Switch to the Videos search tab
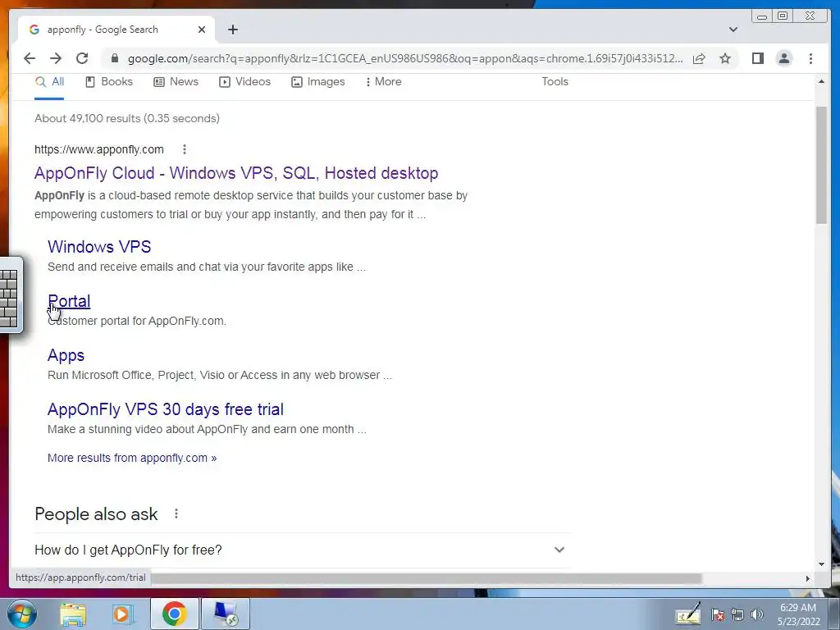Screen dimensions: 840x630 [x=244, y=82]
